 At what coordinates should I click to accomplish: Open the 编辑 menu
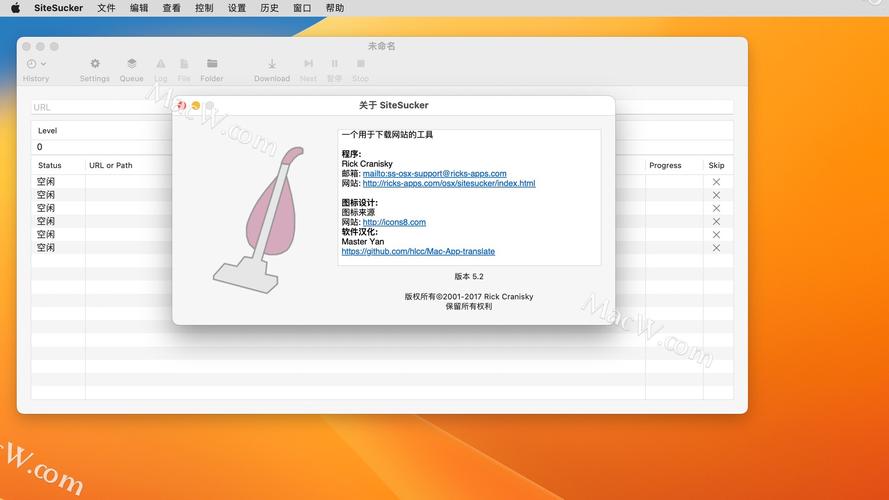click(139, 8)
